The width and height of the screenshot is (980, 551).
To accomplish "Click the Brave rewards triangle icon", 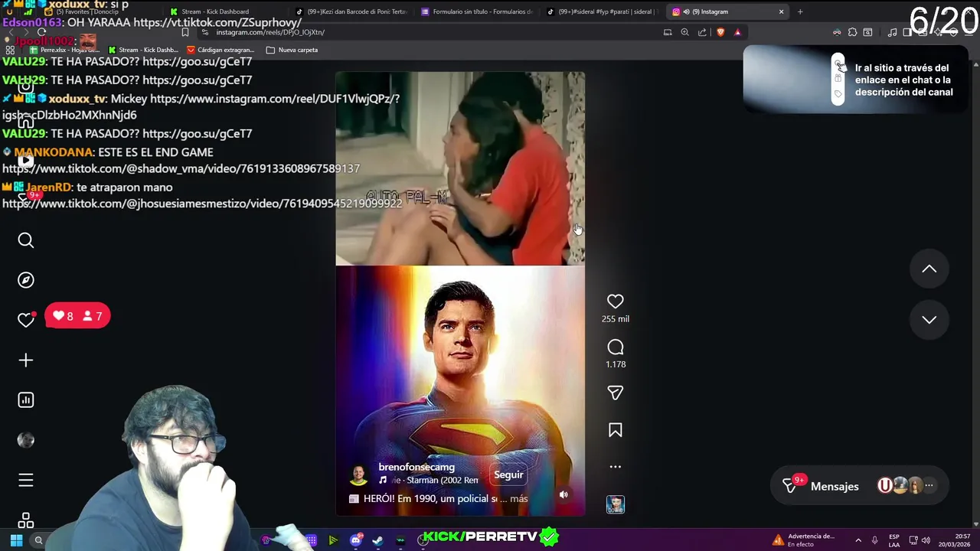I will pyautogui.click(x=737, y=32).
